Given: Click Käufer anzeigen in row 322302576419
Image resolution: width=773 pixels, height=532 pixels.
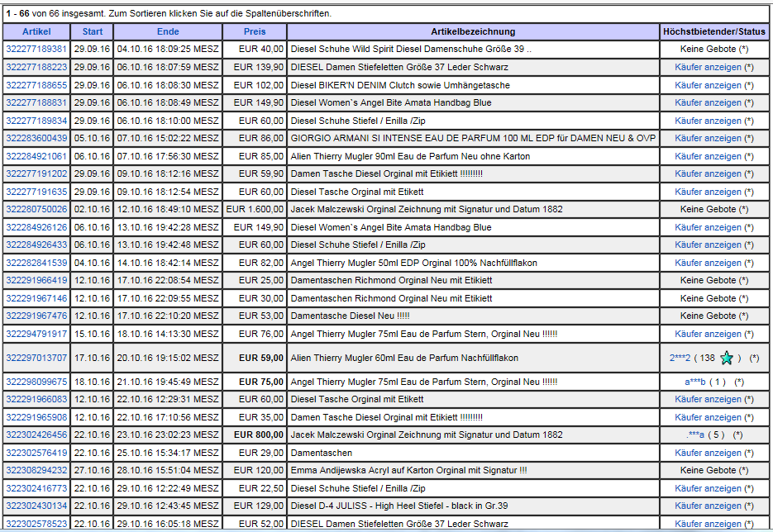Looking at the screenshot, I should tap(708, 453).
